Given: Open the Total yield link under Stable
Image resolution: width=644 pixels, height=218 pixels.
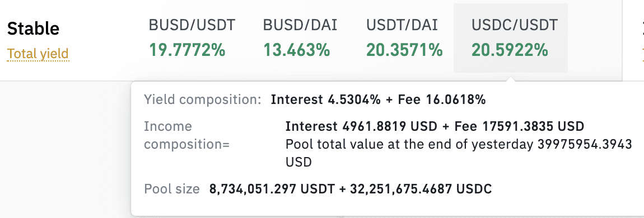Looking at the screenshot, I should click(38, 54).
